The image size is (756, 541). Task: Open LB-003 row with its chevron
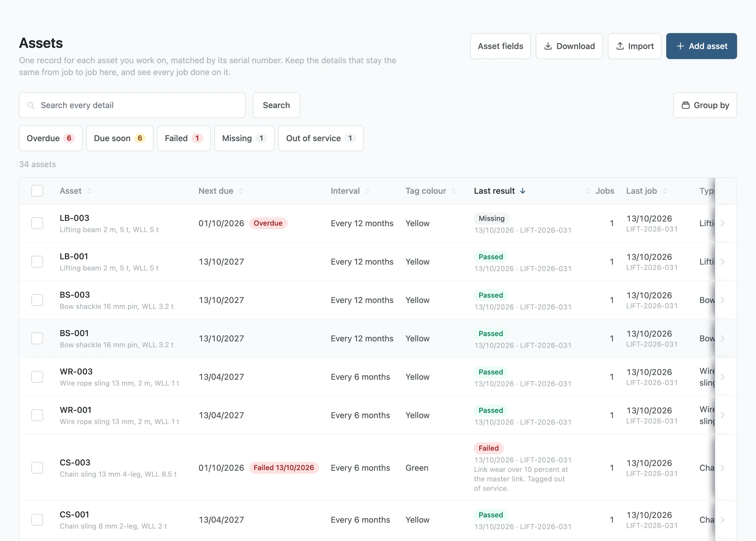click(722, 223)
